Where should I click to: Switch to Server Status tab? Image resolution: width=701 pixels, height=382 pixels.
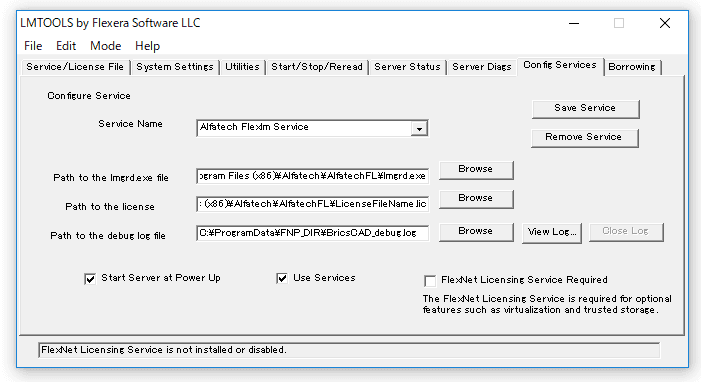point(407,67)
